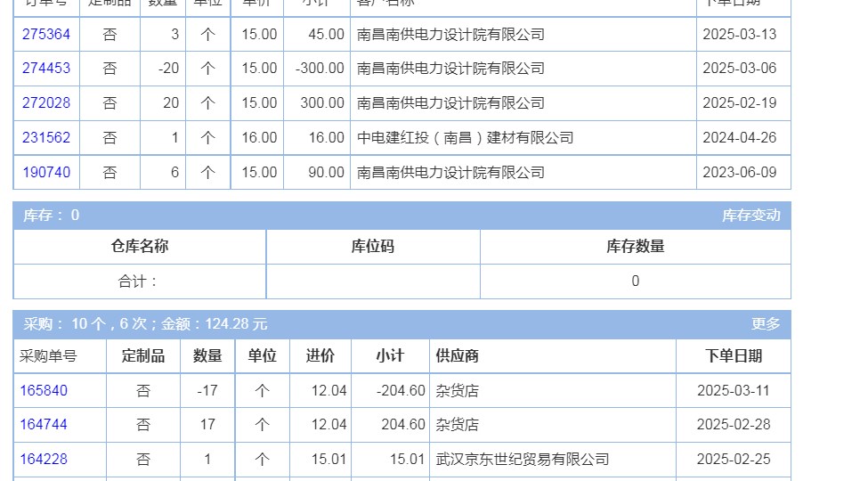Image resolution: width=868 pixels, height=481 pixels.
Task: Open order 231562 details
Action: click(46, 138)
